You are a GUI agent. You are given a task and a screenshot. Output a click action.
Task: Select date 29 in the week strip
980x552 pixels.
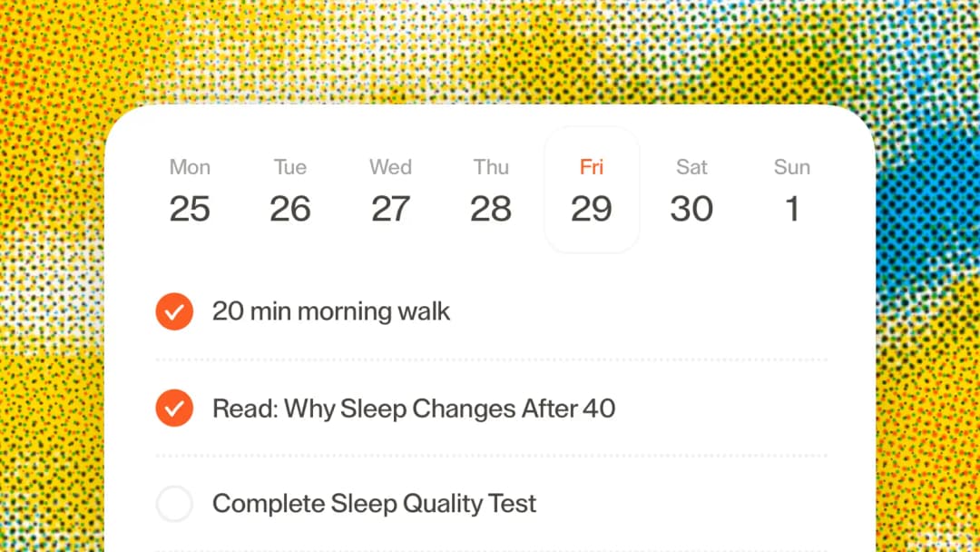[592, 209]
